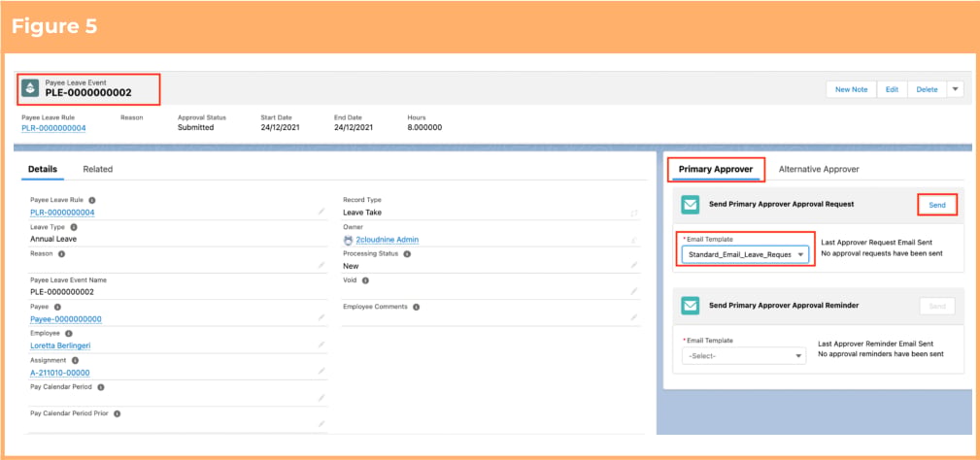Click the disabled Send reminder button
980x460 pixels.
point(937,306)
